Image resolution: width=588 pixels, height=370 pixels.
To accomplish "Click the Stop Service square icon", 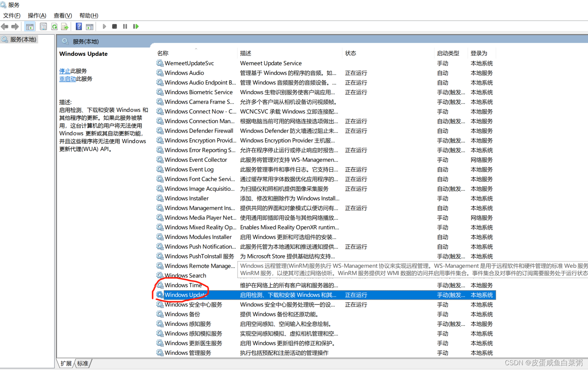I will tap(115, 26).
